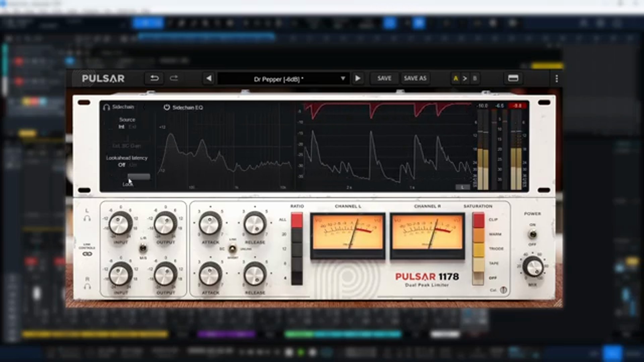644x362 pixels.
Task: Click the channel L ATTACK knob
Action: point(210,223)
